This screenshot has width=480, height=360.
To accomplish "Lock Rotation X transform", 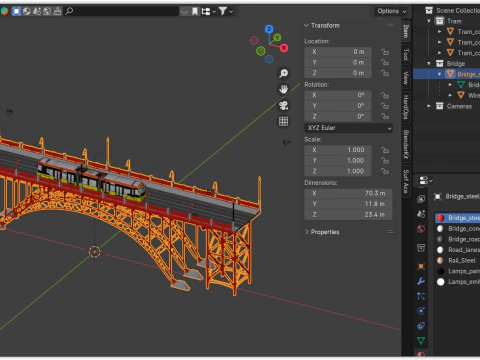I will pos(385,95).
